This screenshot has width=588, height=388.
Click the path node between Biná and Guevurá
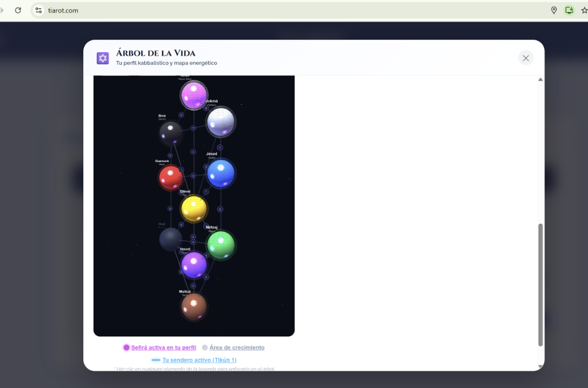click(170, 155)
